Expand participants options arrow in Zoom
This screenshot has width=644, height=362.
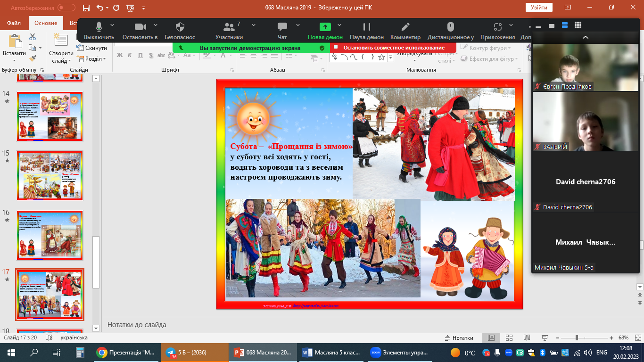point(254,25)
